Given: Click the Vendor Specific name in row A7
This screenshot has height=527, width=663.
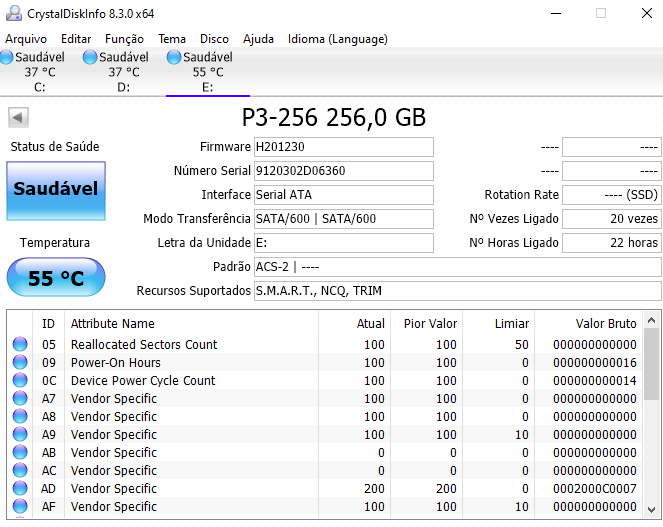Looking at the screenshot, I should 114,398.
